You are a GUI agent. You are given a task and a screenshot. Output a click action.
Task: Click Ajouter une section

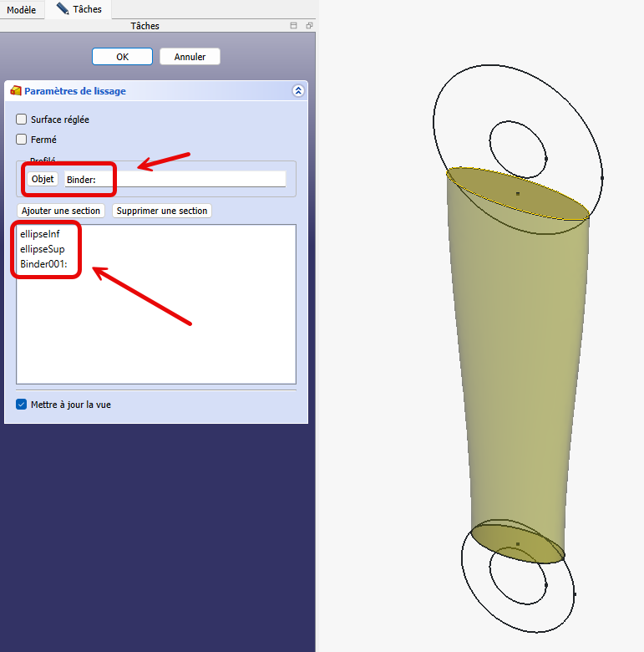click(x=61, y=211)
